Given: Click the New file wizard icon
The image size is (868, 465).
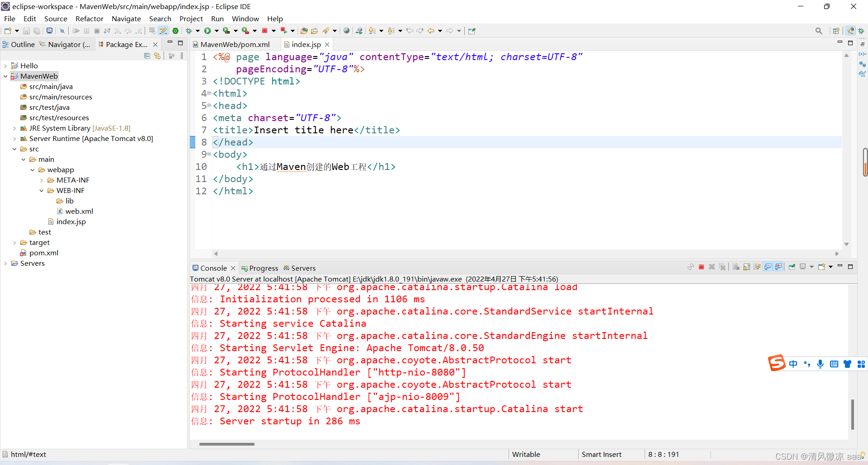Looking at the screenshot, I should pyautogui.click(x=8, y=31).
